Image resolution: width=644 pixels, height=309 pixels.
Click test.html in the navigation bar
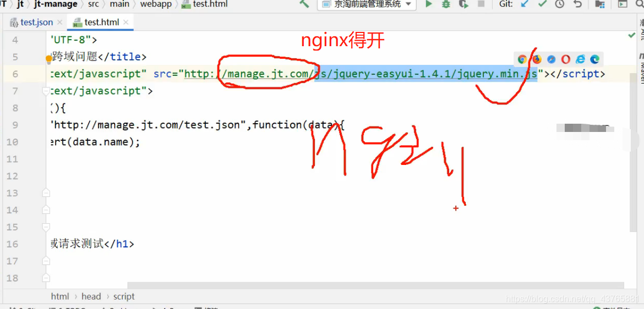(x=205, y=4)
